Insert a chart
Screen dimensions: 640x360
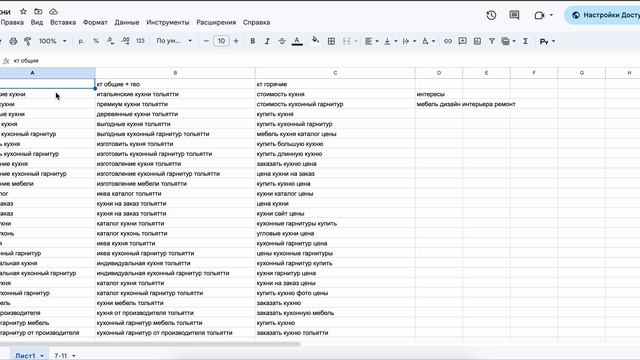coord(477,41)
